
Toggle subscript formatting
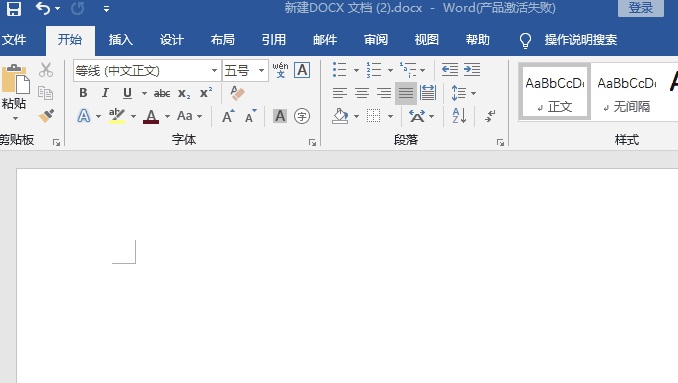click(x=184, y=93)
